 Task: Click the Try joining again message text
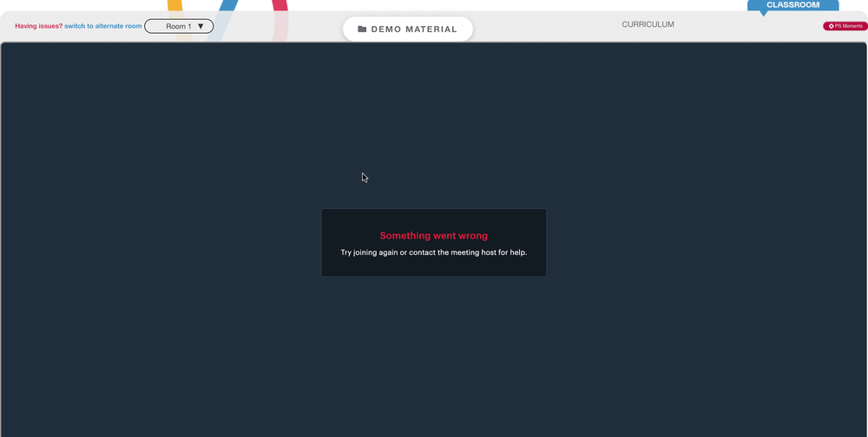433,252
